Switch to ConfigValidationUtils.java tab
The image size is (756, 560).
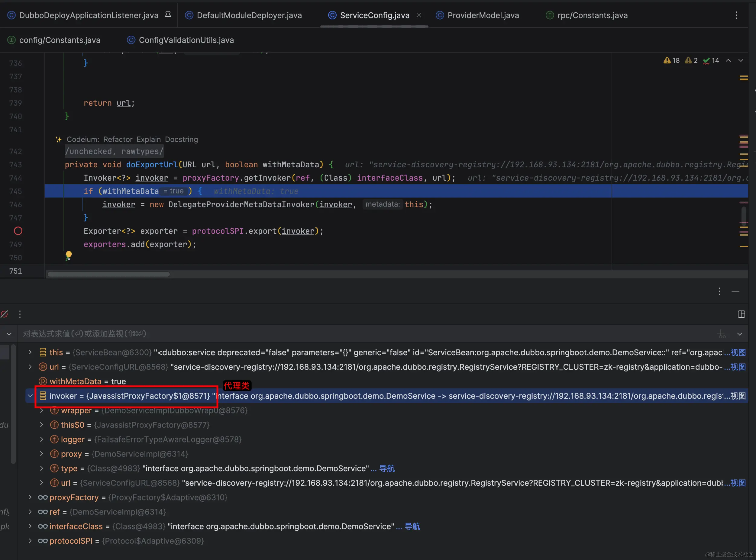point(186,40)
